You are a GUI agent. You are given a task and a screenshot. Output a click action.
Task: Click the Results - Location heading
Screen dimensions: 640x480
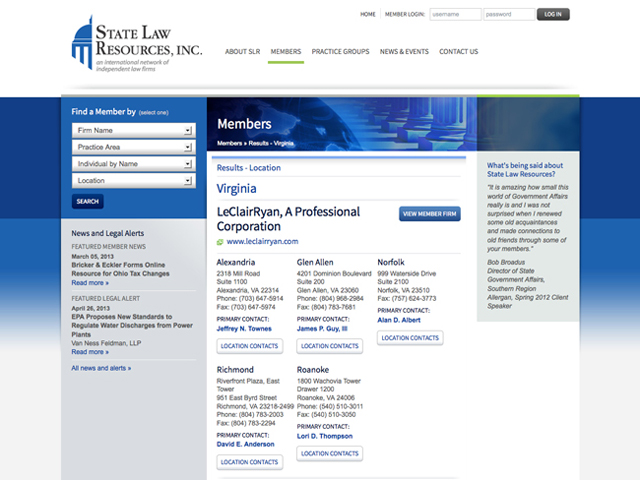tap(249, 168)
